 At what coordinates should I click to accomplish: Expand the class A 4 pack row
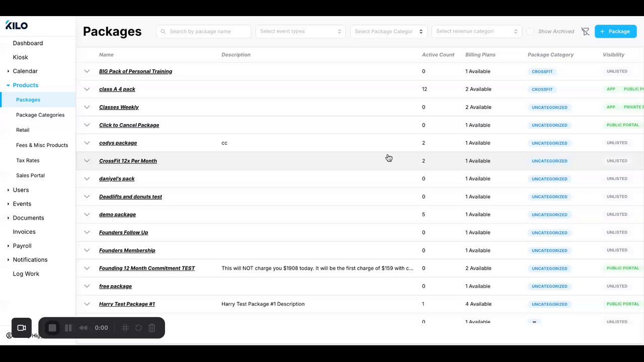coord(87,89)
